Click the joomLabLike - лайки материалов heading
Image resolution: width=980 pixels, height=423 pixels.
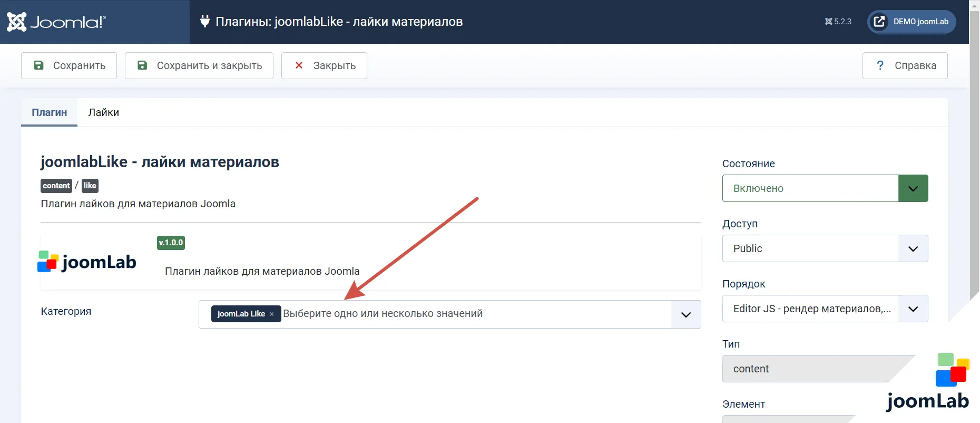[160, 162]
